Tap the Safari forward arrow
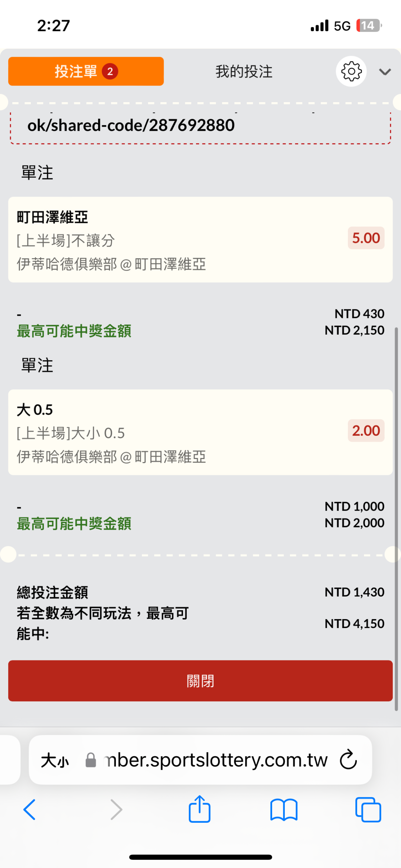 (116, 810)
